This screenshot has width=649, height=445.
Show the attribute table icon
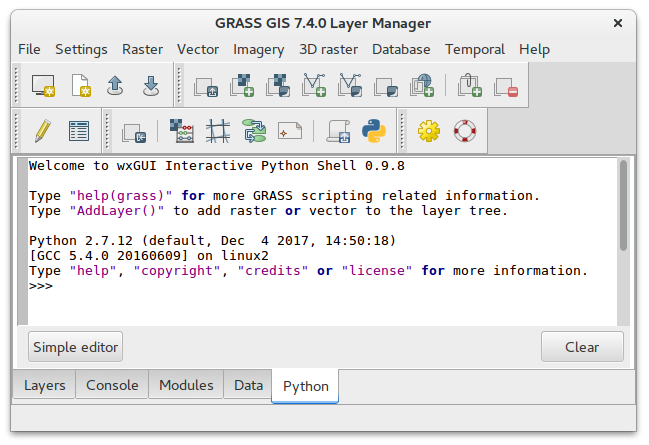(x=79, y=131)
